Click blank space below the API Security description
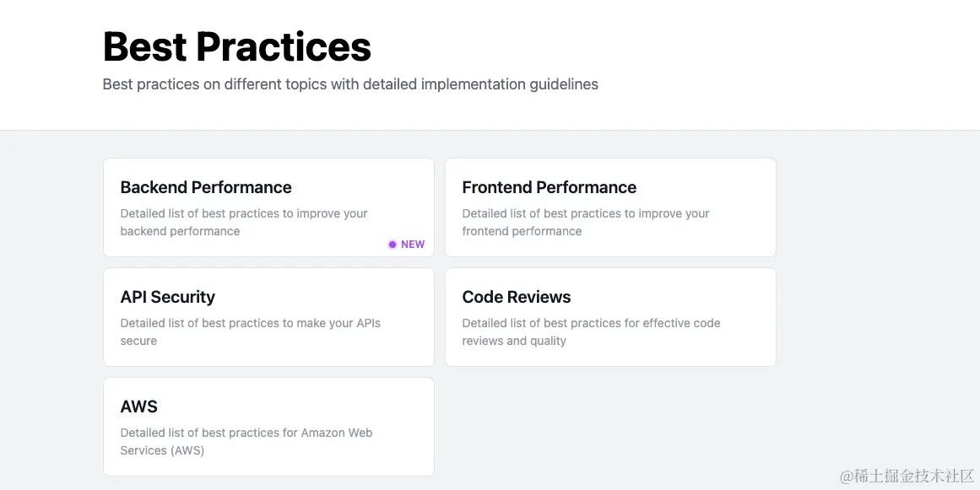 point(268,355)
